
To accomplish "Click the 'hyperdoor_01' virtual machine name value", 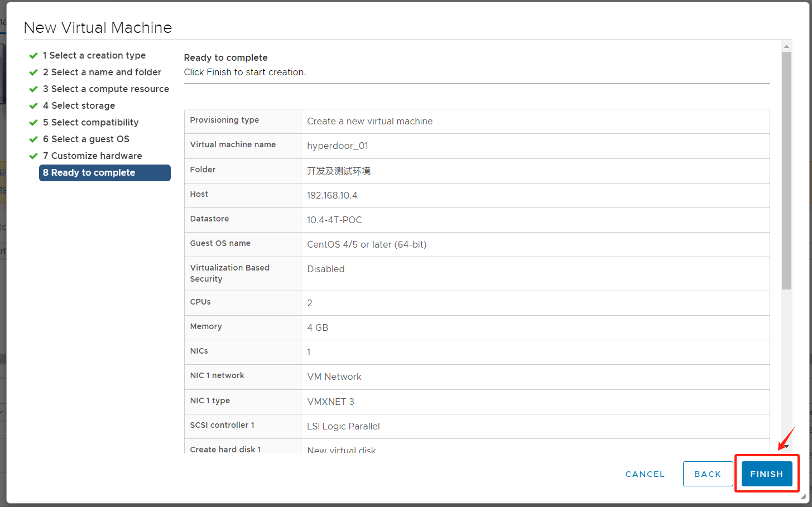I will click(x=338, y=146).
